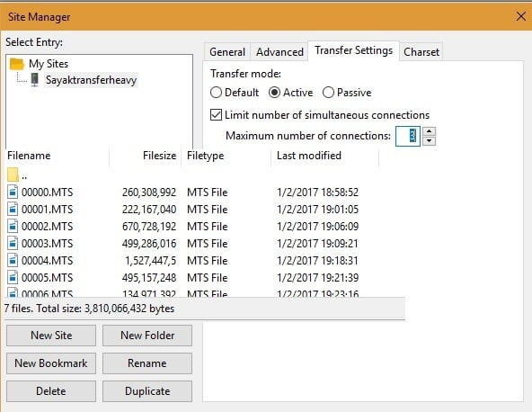The image size is (532, 412).
Task: Create a New Bookmark
Action: [51, 363]
